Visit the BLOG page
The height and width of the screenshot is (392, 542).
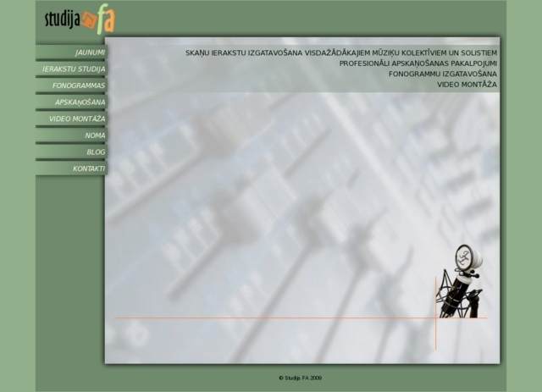point(96,152)
